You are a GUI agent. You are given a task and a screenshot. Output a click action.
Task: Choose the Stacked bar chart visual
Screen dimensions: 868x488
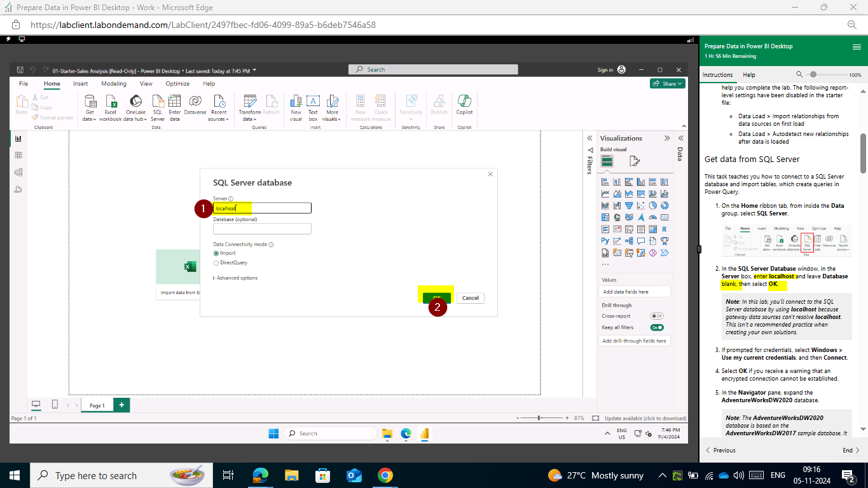[x=605, y=182]
